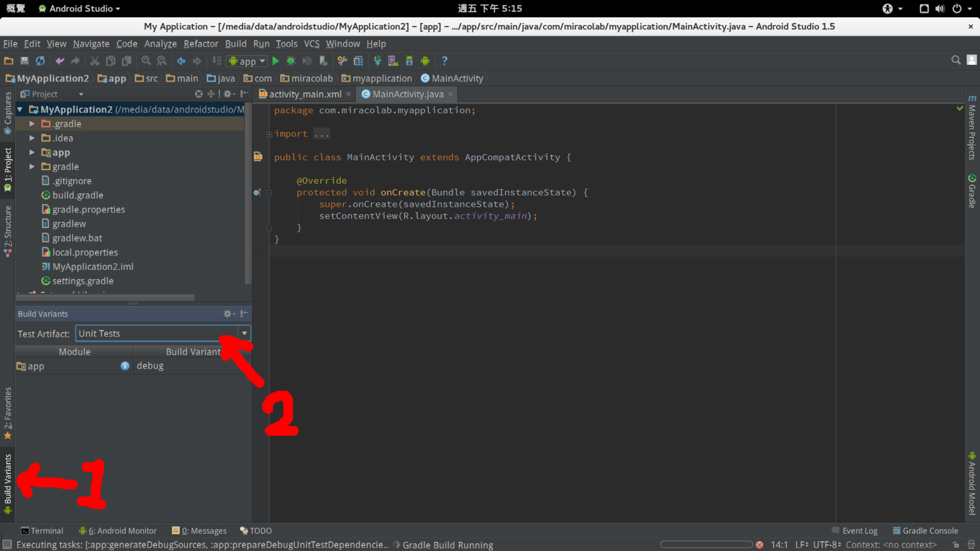Open a project with the folder icon

[x=9, y=61]
